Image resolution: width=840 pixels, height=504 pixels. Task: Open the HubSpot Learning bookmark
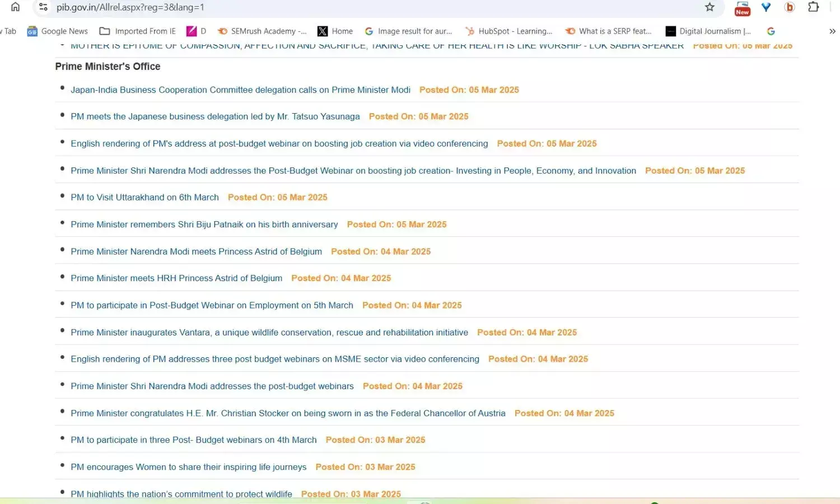click(x=508, y=31)
